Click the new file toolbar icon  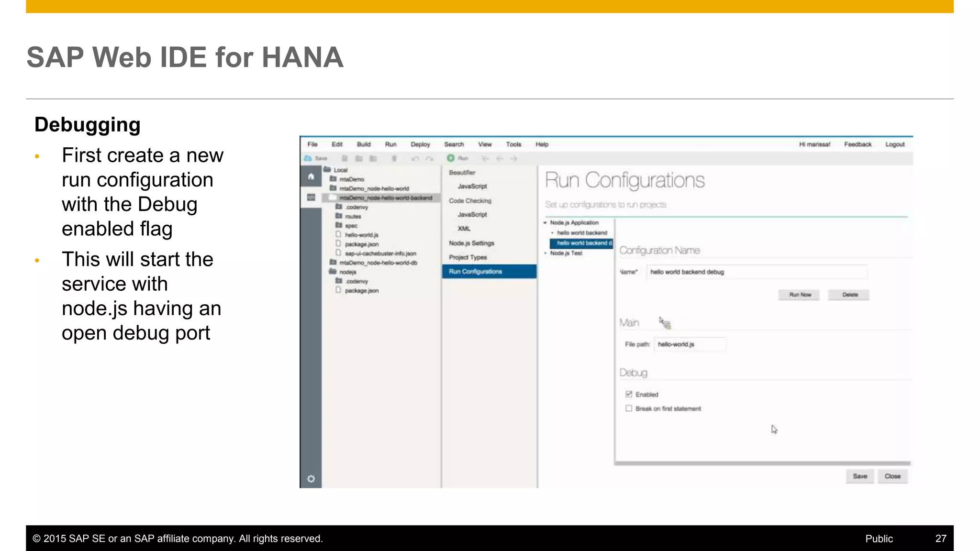tap(345, 158)
